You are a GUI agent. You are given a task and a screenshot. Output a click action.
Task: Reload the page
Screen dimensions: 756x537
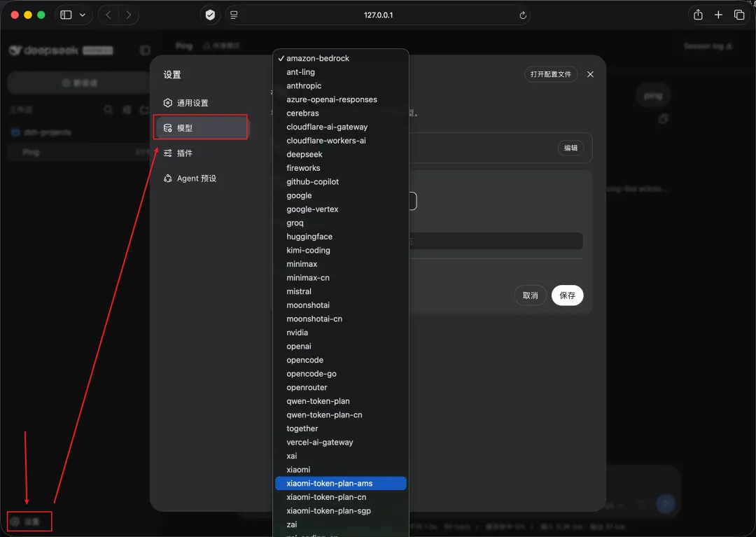523,15
